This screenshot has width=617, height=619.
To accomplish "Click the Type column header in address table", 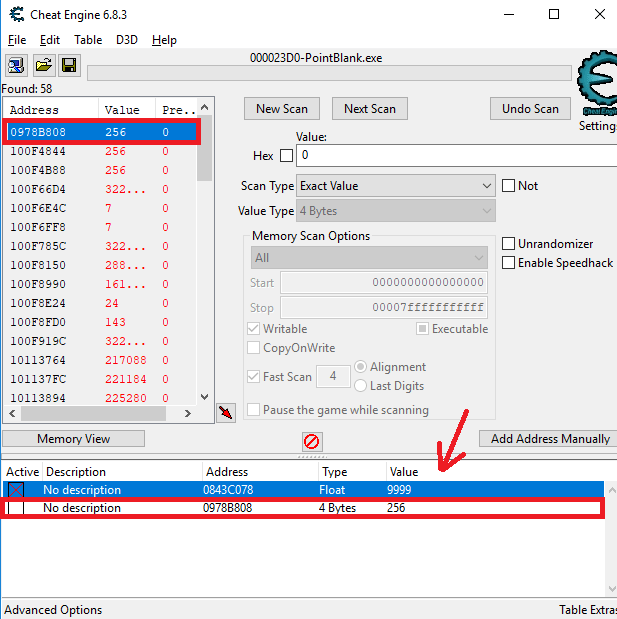I will 353,472.
